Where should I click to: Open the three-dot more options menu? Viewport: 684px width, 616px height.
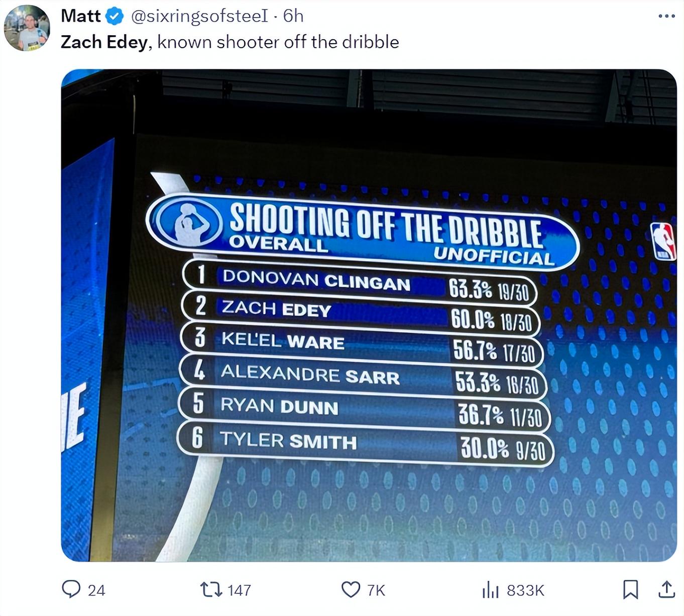(x=666, y=16)
